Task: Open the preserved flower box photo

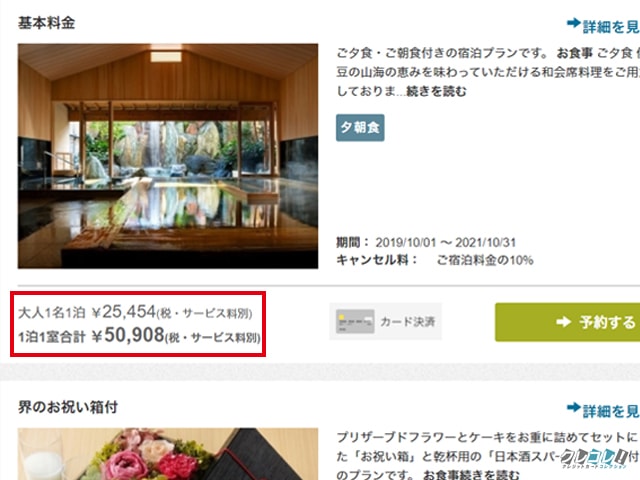Action: click(168, 454)
